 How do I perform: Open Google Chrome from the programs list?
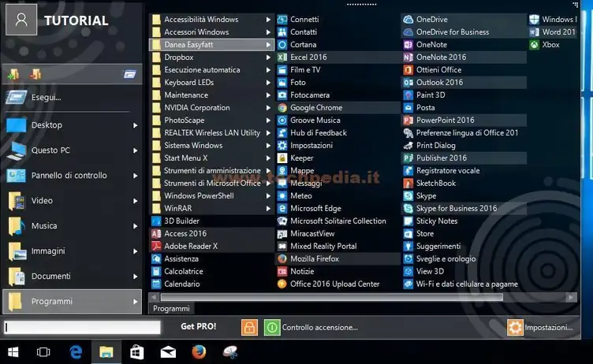338,108
